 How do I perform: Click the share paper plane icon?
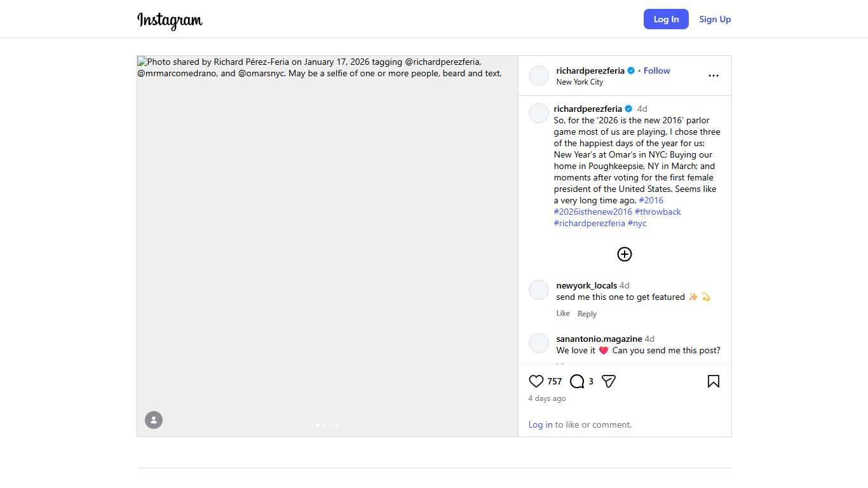[609, 381]
